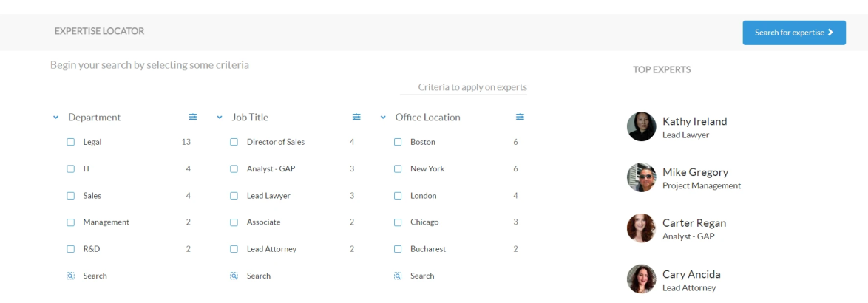868x303 pixels.
Task: Click the Office Location search icon
Action: [398, 276]
